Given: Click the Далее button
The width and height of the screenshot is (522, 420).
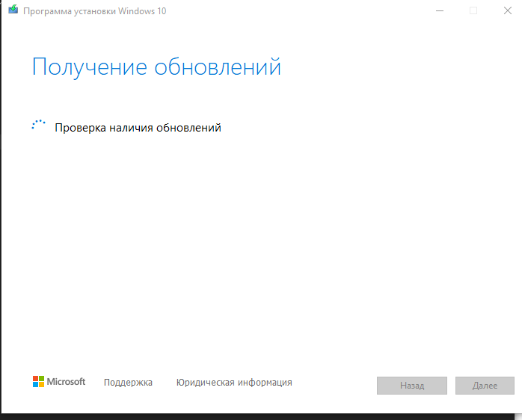Looking at the screenshot, I should tap(485, 386).
